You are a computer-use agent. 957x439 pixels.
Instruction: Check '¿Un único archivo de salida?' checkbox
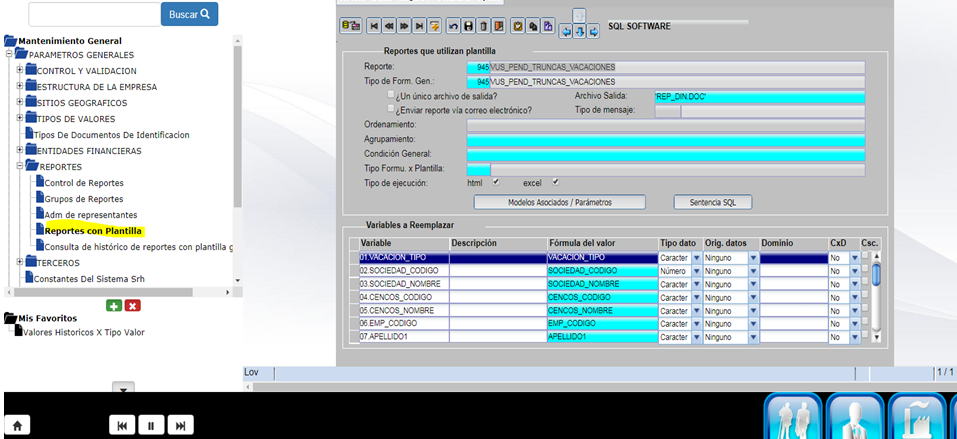pyautogui.click(x=392, y=95)
